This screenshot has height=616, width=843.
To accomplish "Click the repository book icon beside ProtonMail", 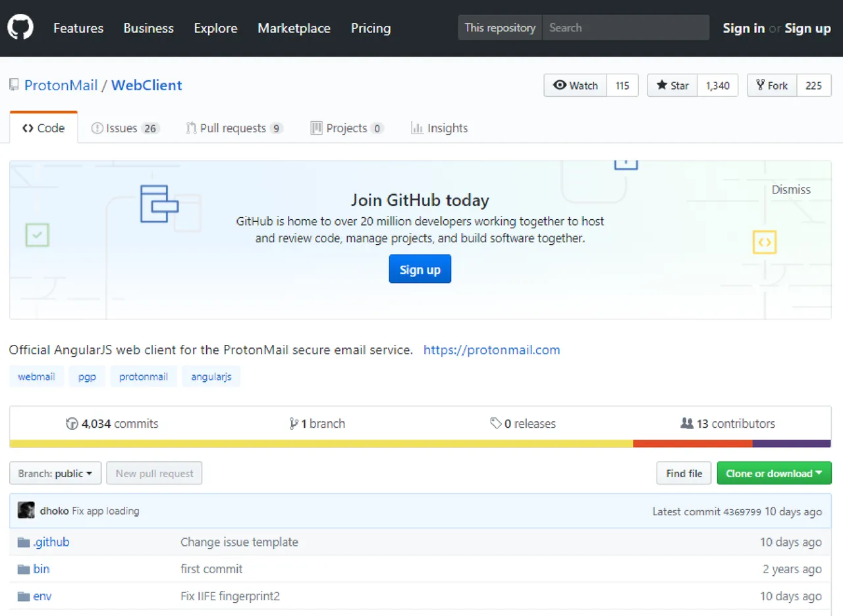I will coord(14,85).
